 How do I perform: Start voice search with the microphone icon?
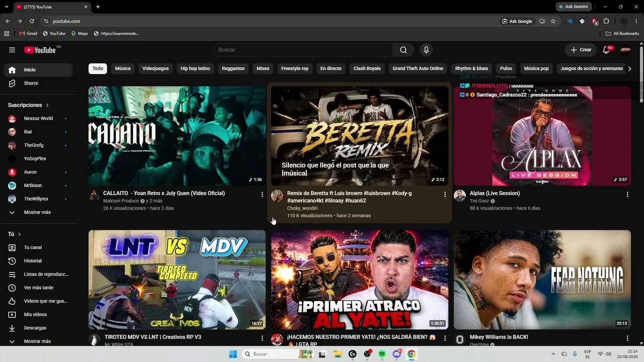pyautogui.click(x=426, y=50)
